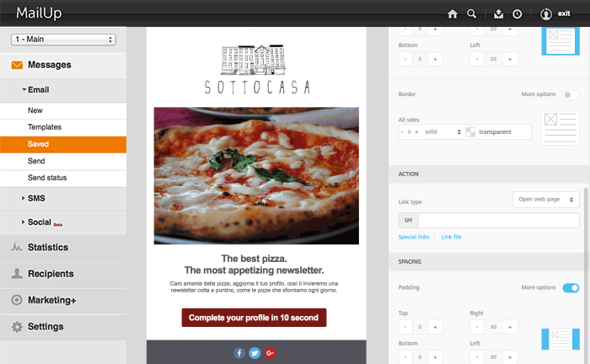Click the user profile icon
This screenshot has height=364, width=590.
546,13
